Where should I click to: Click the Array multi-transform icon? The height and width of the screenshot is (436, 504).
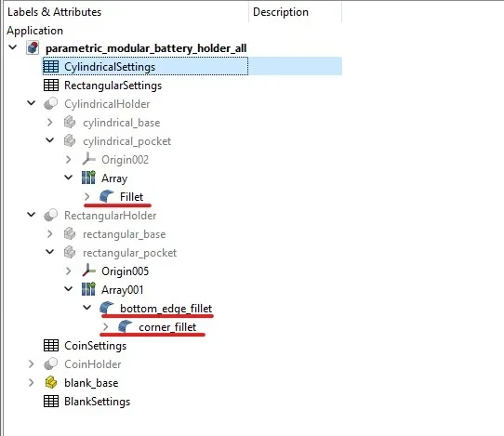(88, 178)
